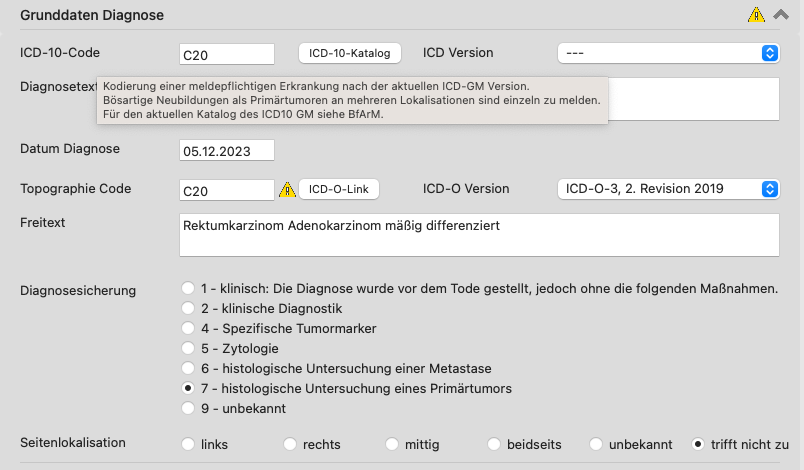
Task: Choose histologische Untersuchung einer Metastase
Action: click(x=188, y=368)
